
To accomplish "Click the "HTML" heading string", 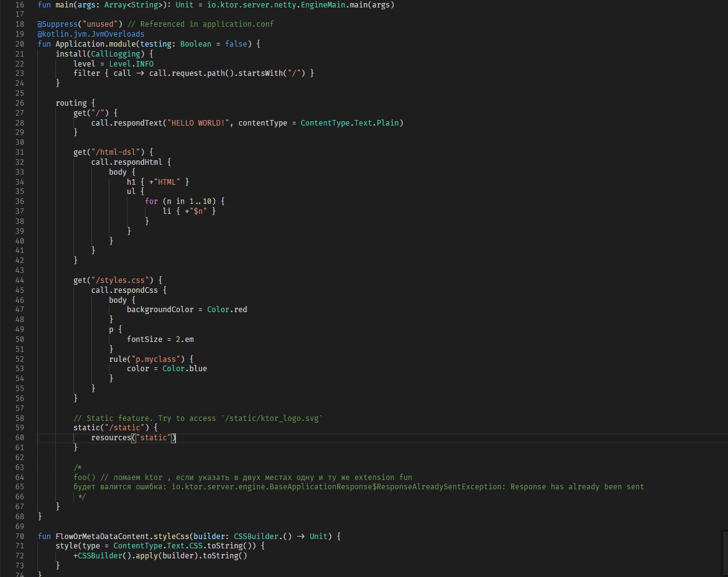I will click(167, 182).
